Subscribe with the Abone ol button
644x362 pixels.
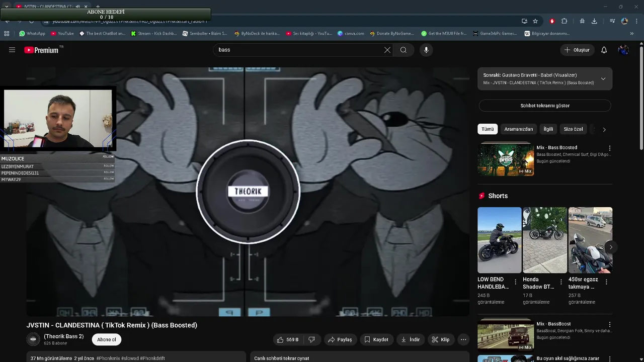[107, 339]
